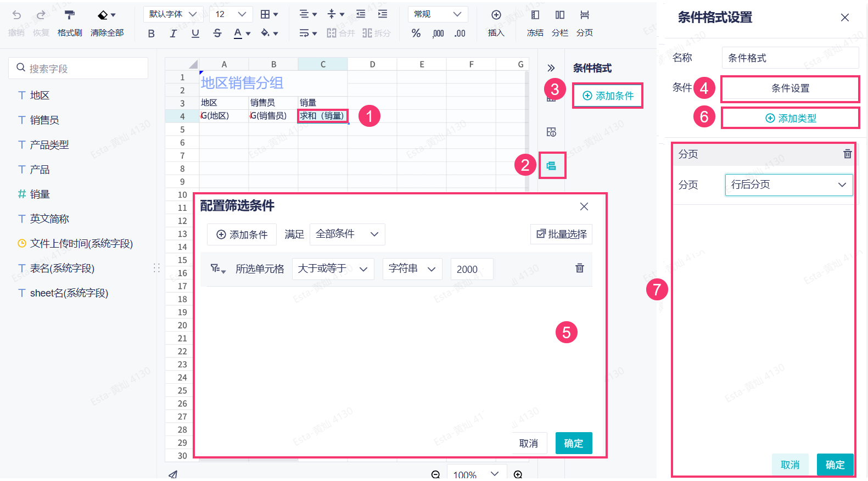The image size is (868, 481).
Task: Toggle strikethrough formatting
Action: pos(217,33)
